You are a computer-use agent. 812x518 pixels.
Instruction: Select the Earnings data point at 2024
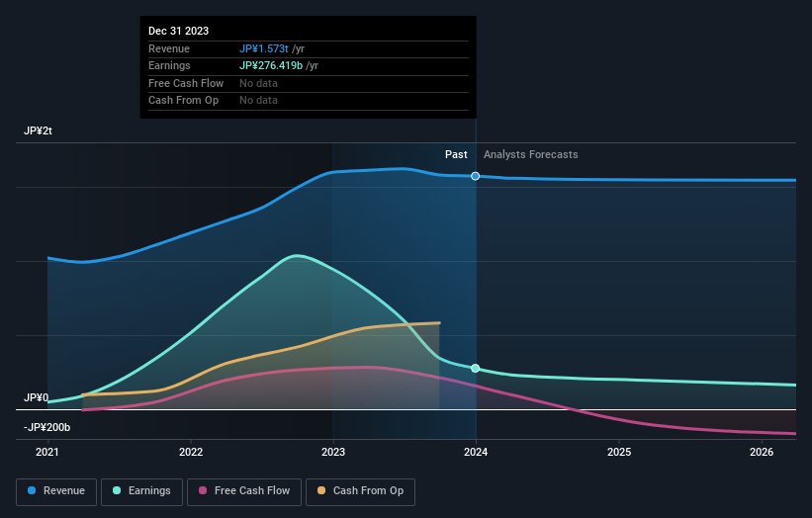click(476, 369)
